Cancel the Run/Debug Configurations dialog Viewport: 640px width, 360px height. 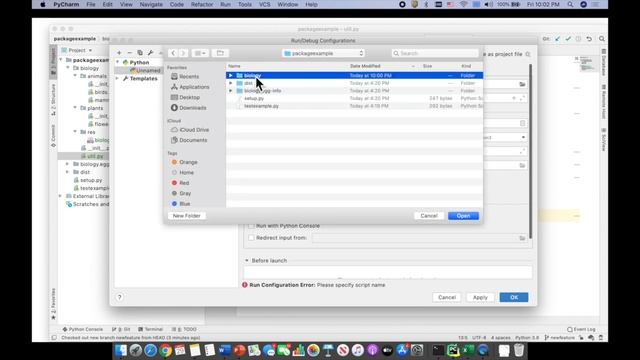[447, 297]
